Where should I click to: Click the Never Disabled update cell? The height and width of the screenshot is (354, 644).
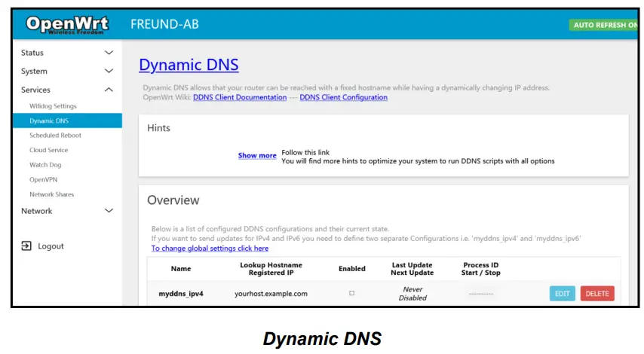click(x=412, y=294)
